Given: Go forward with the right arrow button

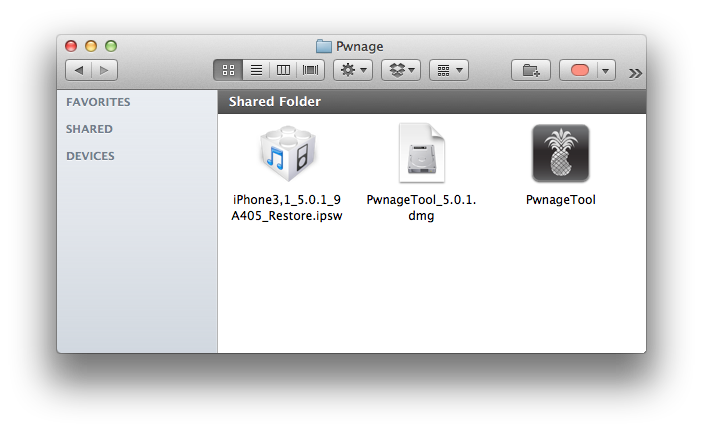Looking at the screenshot, I should 104,70.
